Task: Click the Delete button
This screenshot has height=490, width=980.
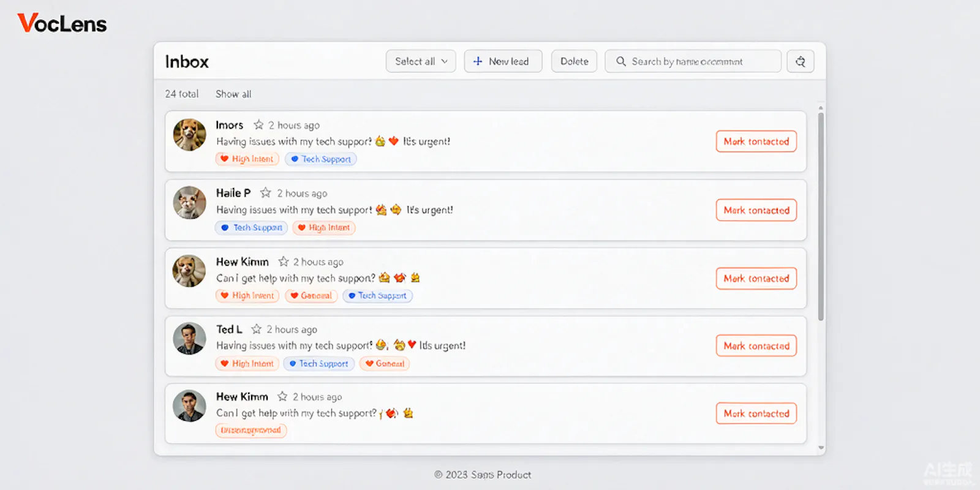Action: (574, 61)
